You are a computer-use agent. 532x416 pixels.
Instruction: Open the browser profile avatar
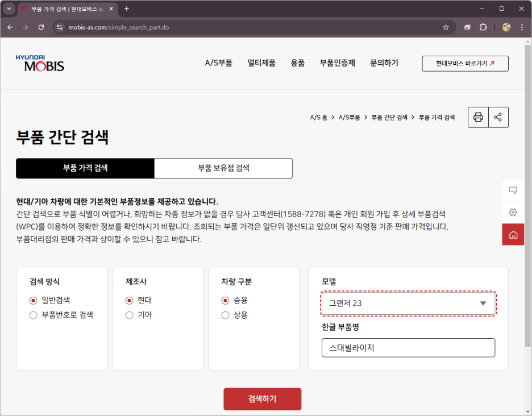coord(506,27)
